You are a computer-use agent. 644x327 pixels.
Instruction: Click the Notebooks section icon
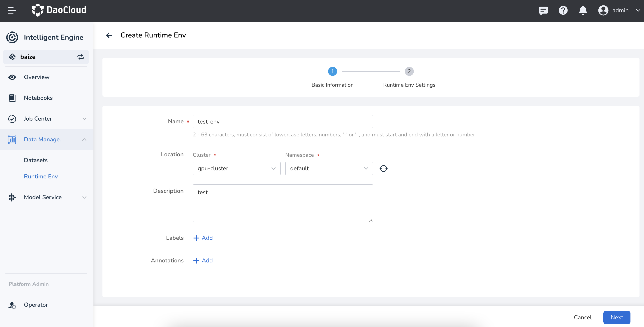click(12, 98)
